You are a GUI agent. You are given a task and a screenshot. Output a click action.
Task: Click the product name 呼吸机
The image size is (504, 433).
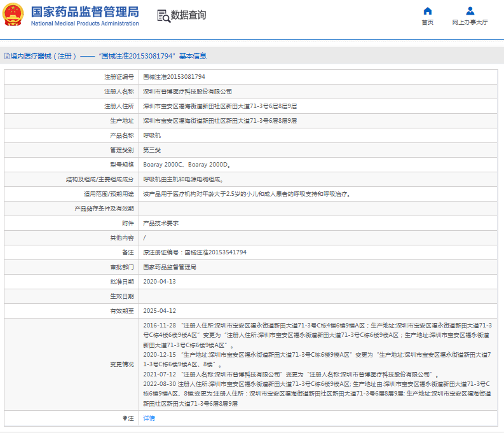click(151, 135)
